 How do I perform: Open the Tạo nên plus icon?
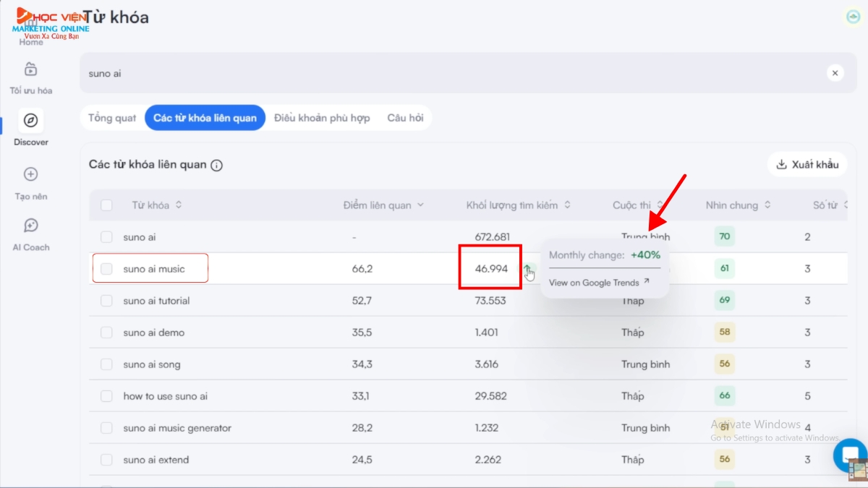click(30, 174)
